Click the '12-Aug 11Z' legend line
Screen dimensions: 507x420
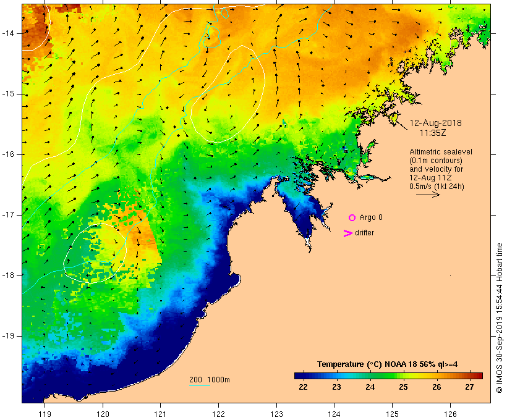(430, 178)
